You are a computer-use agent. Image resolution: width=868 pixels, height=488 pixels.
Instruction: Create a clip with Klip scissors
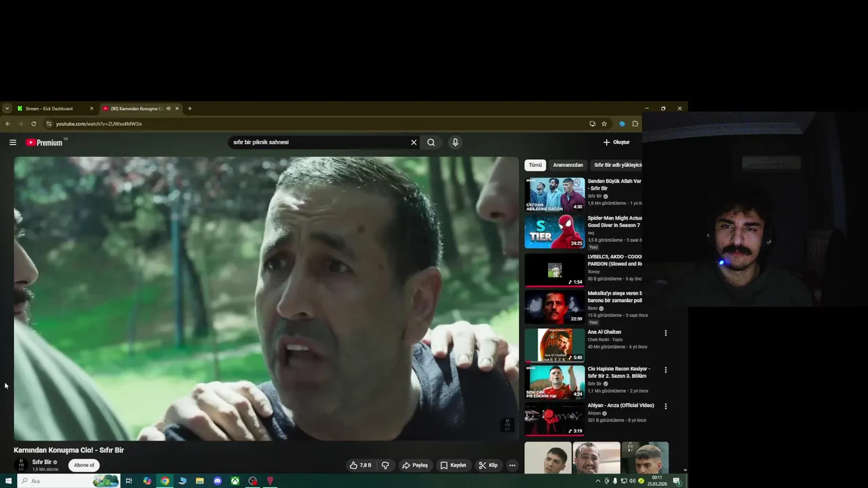click(x=488, y=466)
